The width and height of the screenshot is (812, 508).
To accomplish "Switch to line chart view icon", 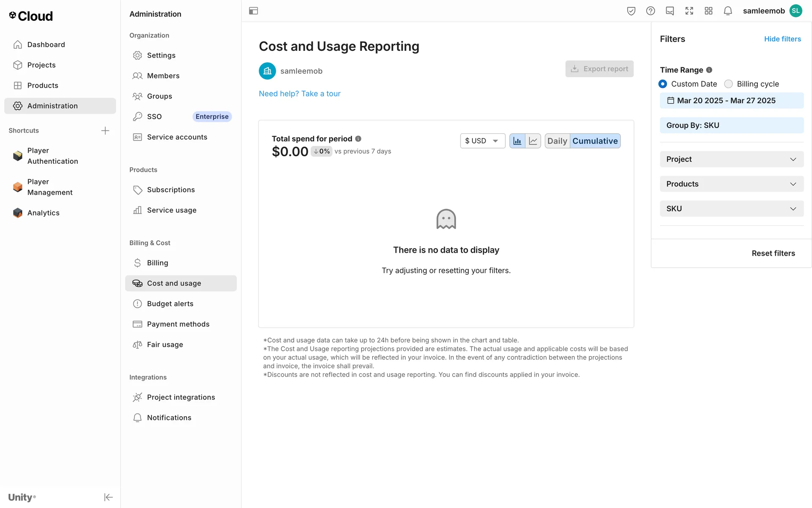I will pos(533,141).
